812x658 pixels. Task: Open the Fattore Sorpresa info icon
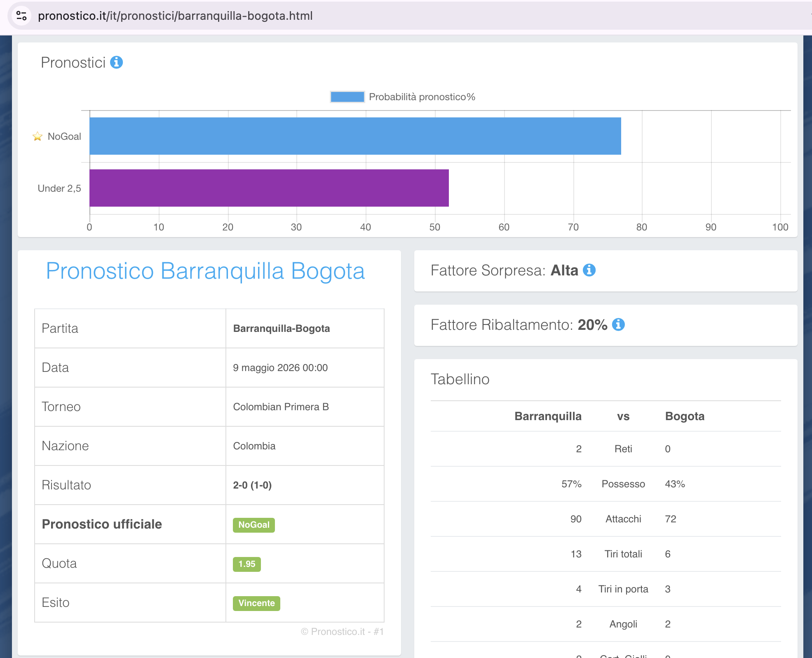click(589, 270)
